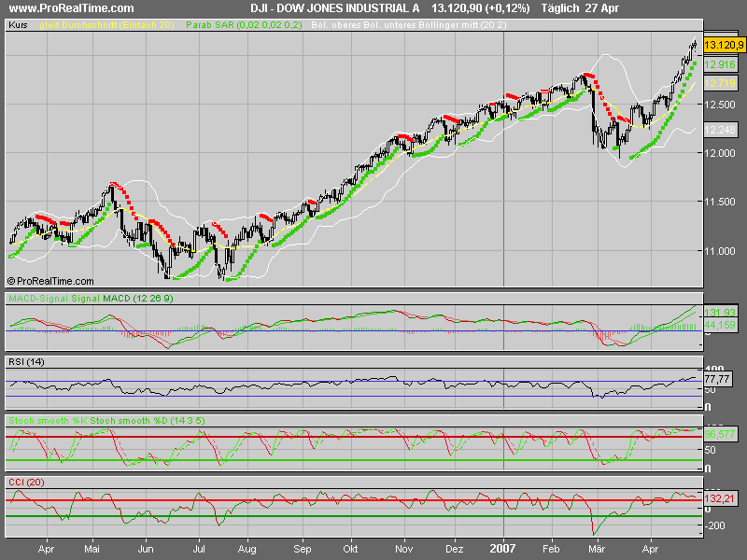Click the 44,159 MACD signal value tag
Screen dimensions: 747x560
point(720,325)
